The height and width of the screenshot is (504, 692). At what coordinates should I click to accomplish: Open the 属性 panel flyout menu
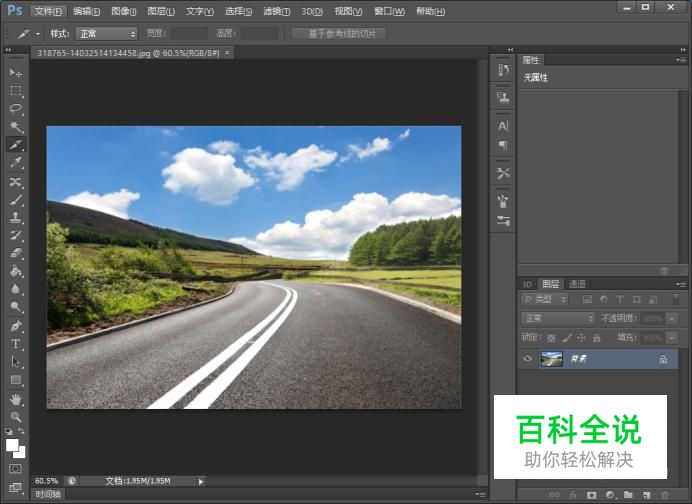[681, 60]
